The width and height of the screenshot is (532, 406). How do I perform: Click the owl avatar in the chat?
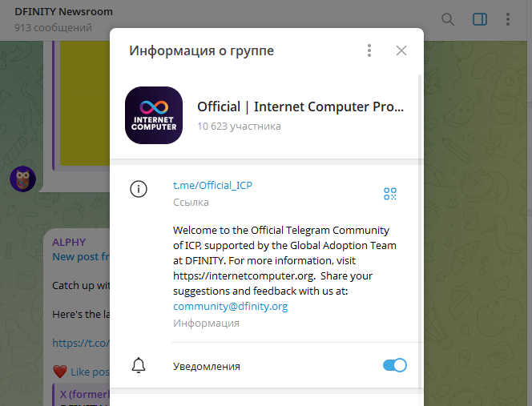(22, 179)
